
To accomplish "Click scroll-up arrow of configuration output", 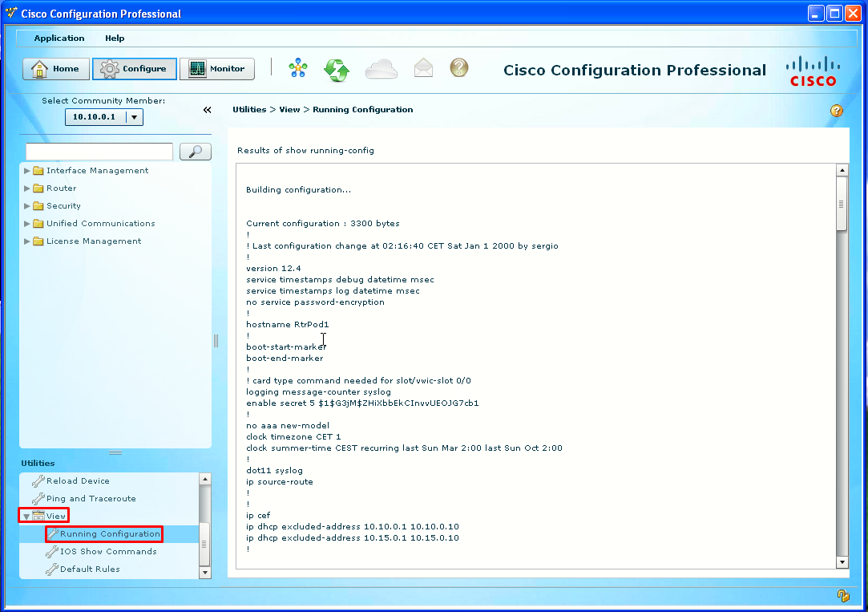I will point(842,170).
